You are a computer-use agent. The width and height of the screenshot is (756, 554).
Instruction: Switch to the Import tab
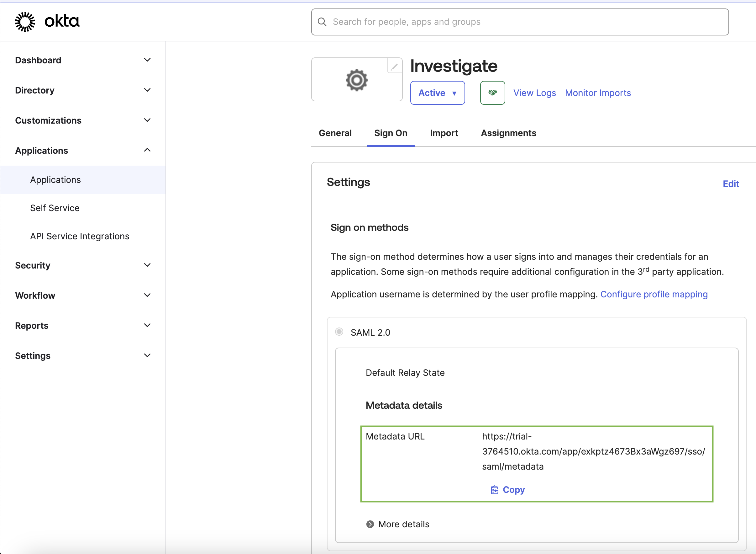tap(444, 133)
